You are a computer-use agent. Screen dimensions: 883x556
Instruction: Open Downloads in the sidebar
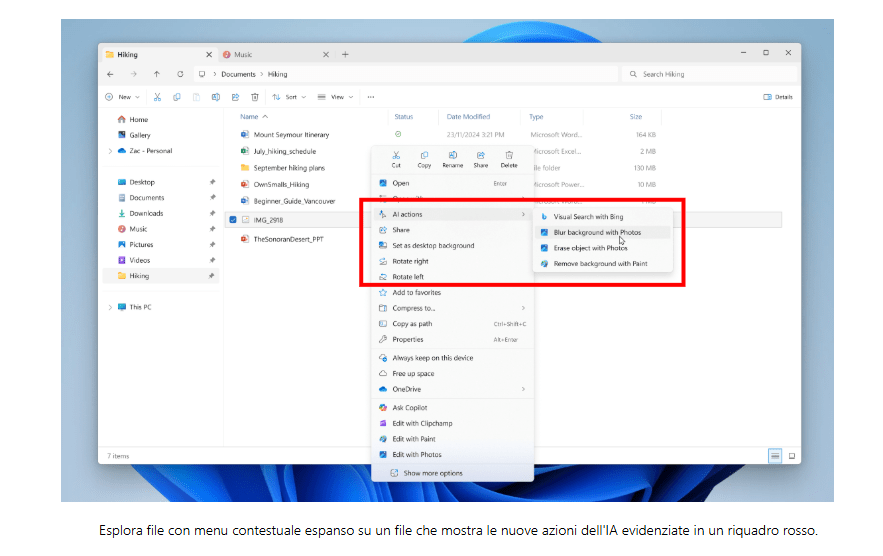[146, 213]
